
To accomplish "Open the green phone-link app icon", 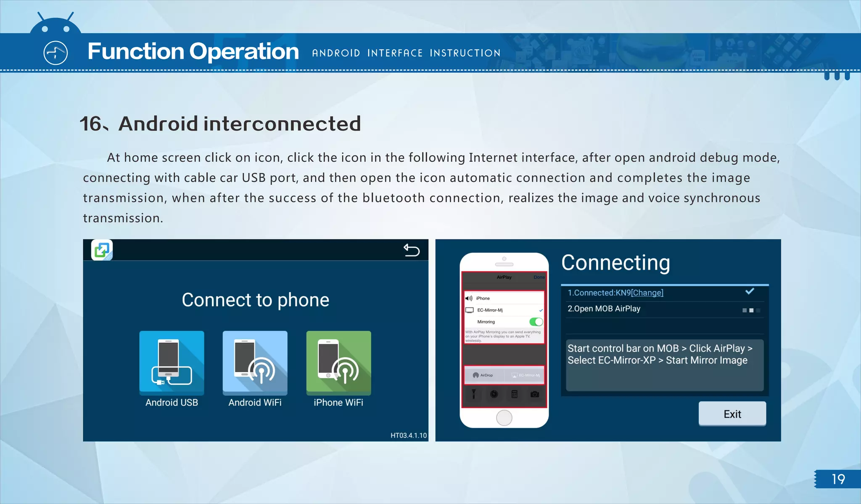I will 102,250.
